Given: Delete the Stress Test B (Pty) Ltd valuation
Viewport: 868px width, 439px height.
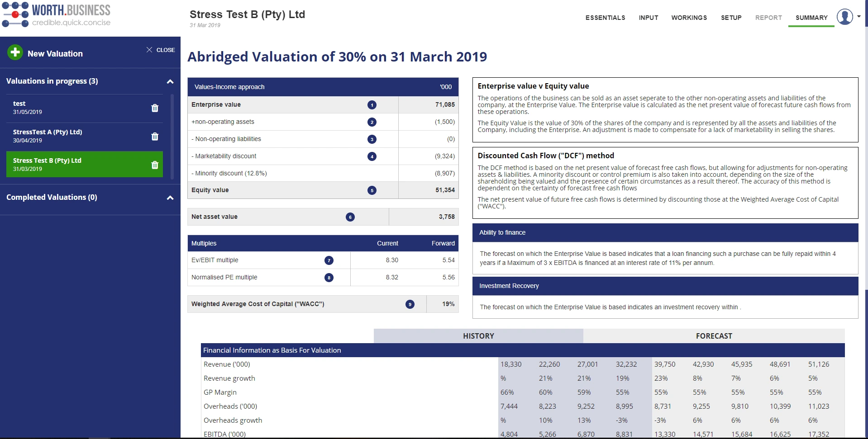Looking at the screenshot, I should [x=155, y=165].
